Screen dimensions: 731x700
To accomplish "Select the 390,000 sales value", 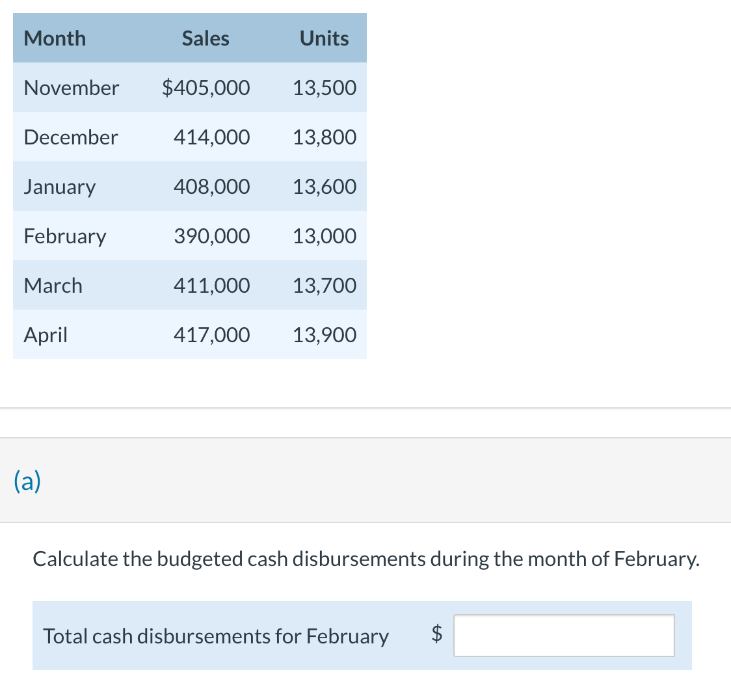I will click(x=211, y=236).
